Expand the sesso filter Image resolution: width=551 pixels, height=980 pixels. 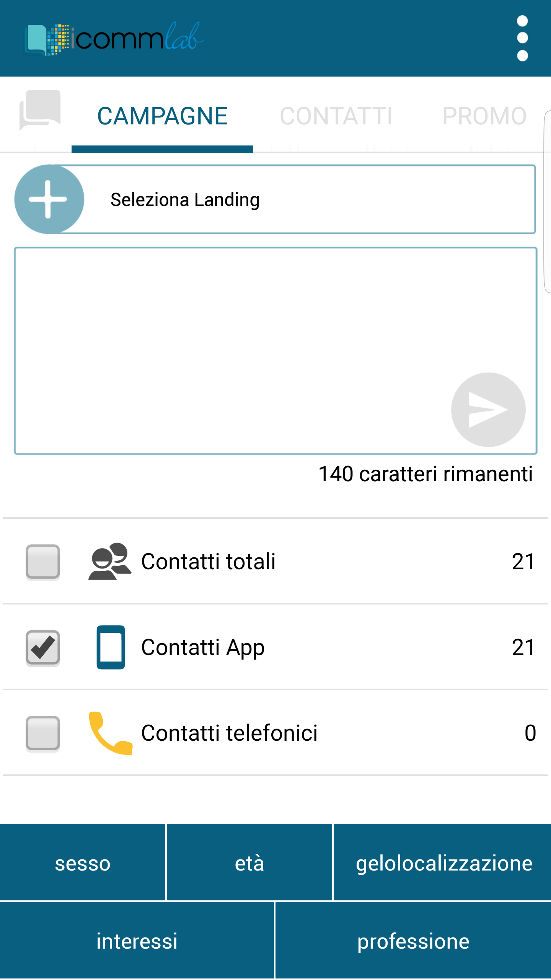(83, 863)
